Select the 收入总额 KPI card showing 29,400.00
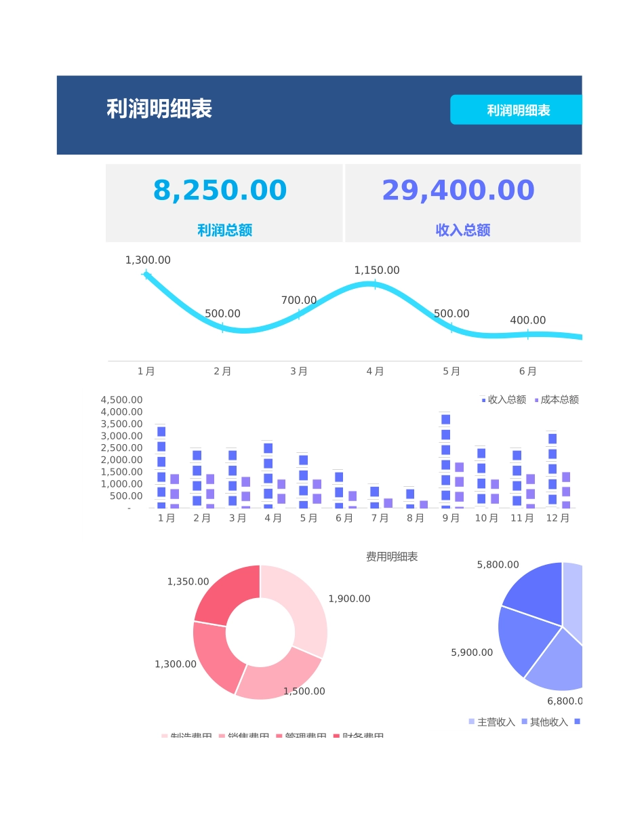Viewport: 644px width, 834px height. (462, 202)
